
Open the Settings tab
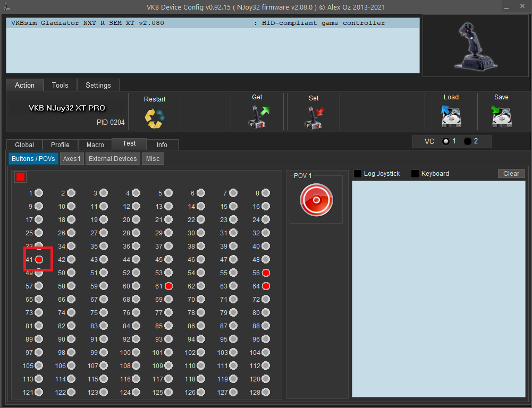click(x=98, y=85)
